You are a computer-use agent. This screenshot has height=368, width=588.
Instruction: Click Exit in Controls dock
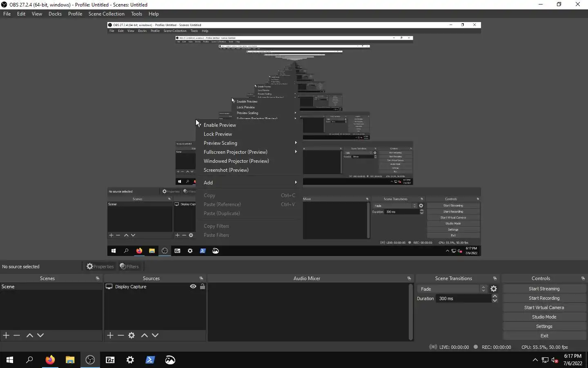(x=544, y=336)
